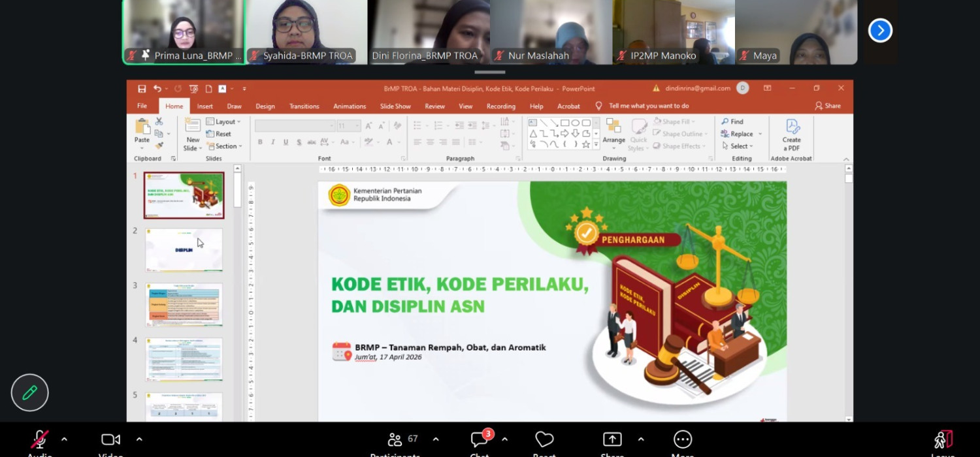Select slide 3 thumbnail in slide panel
980x457 pixels.
(184, 304)
